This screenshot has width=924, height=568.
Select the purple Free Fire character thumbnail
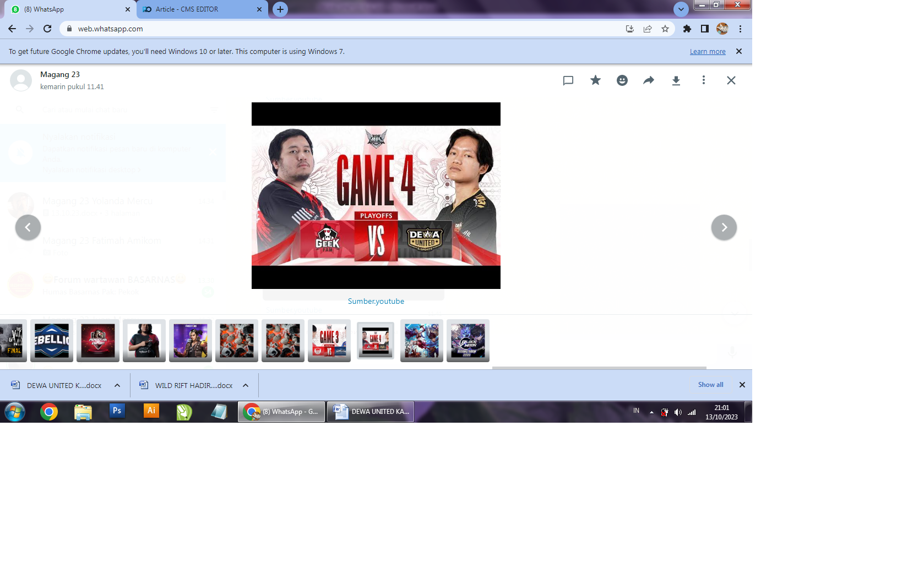pyautogui.click(x=191, y=341)
